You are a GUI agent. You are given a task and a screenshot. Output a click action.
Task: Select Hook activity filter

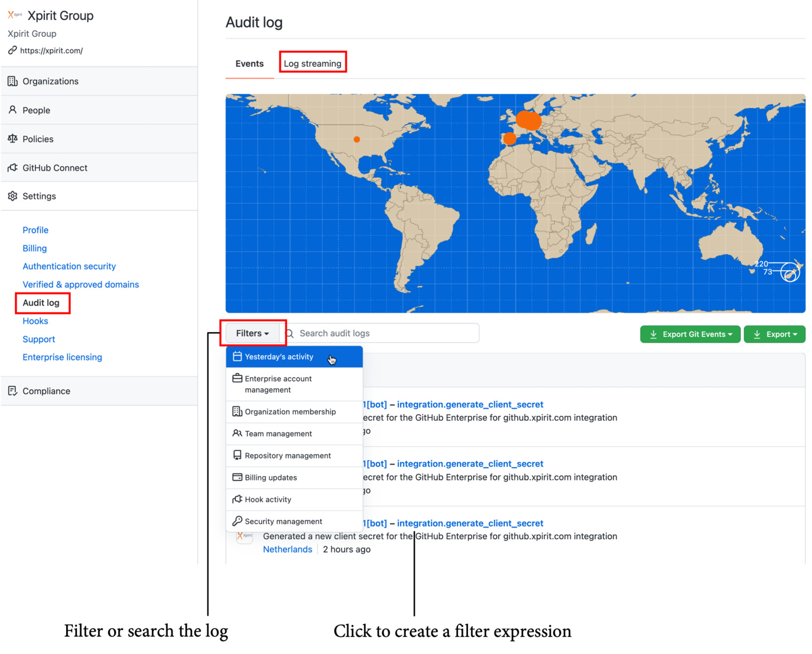pyautogui.click(x=294, y=499)
